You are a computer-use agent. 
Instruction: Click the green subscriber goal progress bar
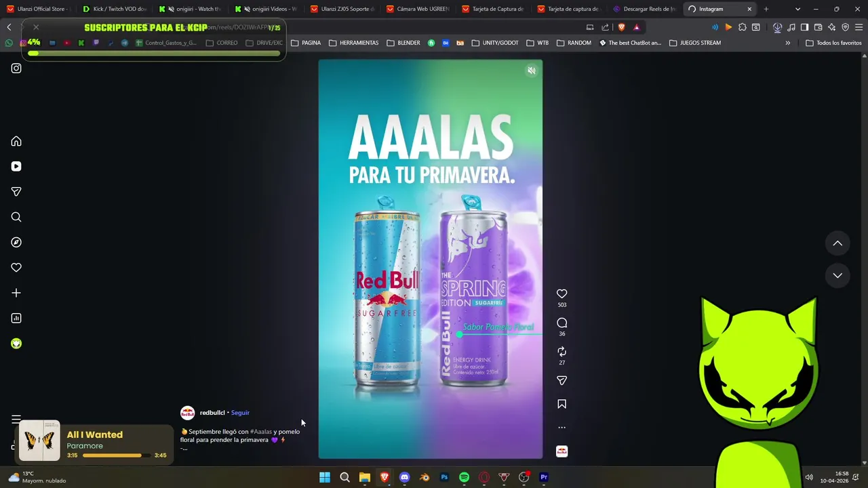[154, 53]
